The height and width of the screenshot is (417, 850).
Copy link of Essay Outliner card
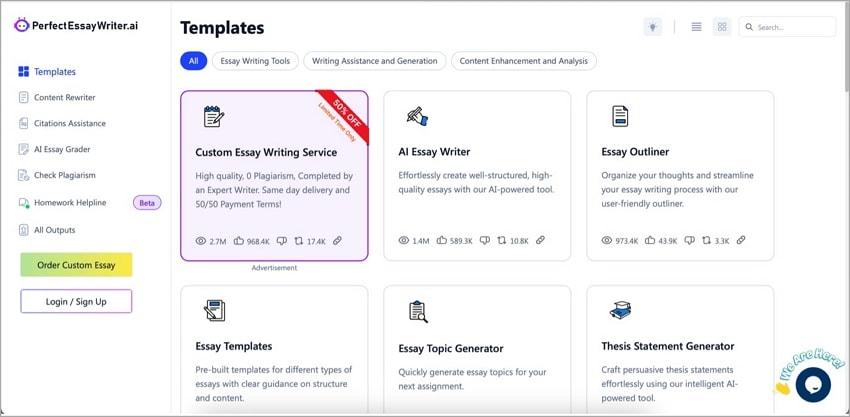tap(741, 240)
